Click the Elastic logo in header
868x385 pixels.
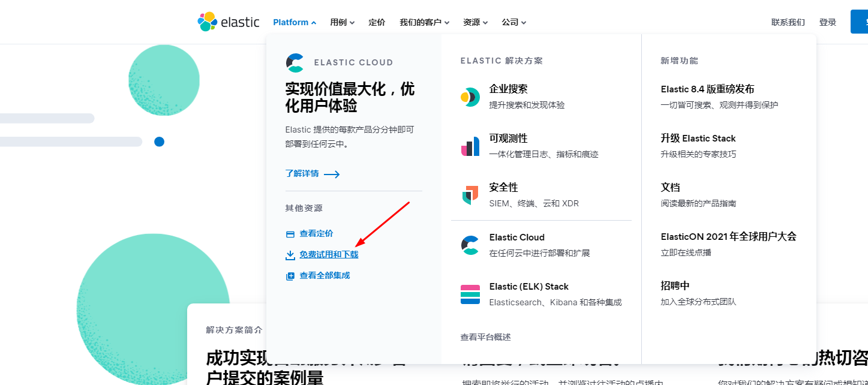click(x=229, y=22)
